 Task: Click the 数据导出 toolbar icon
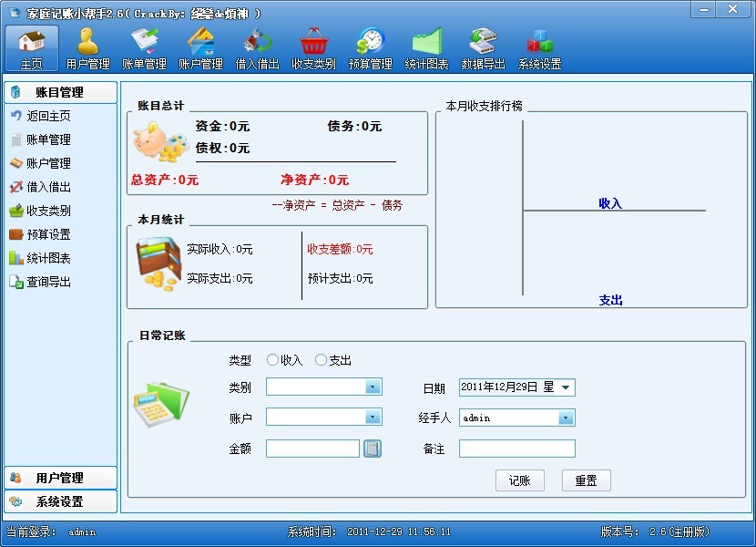[483, 48]
